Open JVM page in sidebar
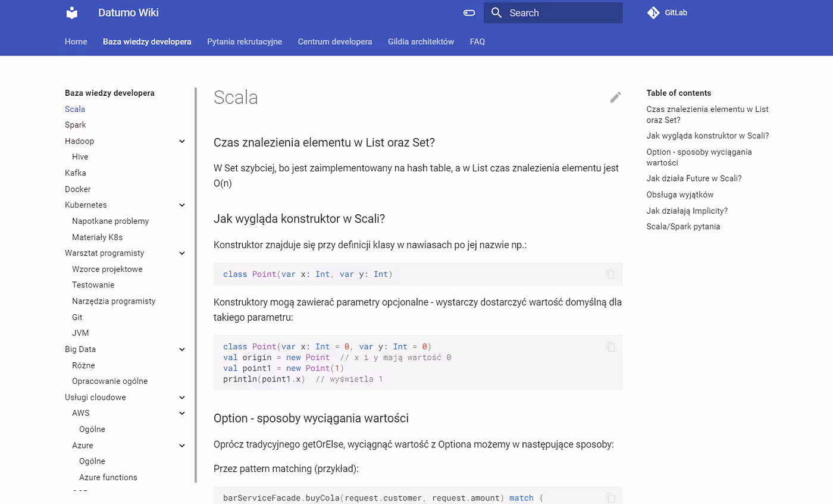This screenshot has height=504, width=833. click(80, 333)
